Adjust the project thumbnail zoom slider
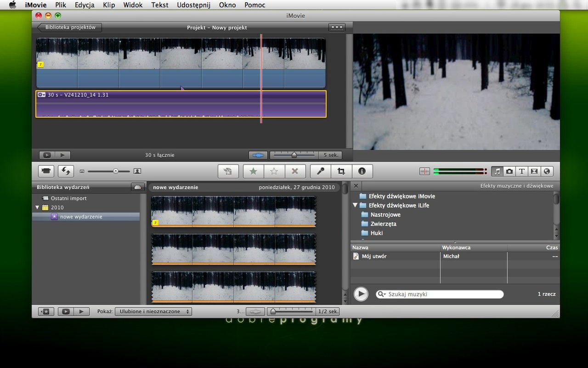588x368 pixels. (x=294, y=155)
